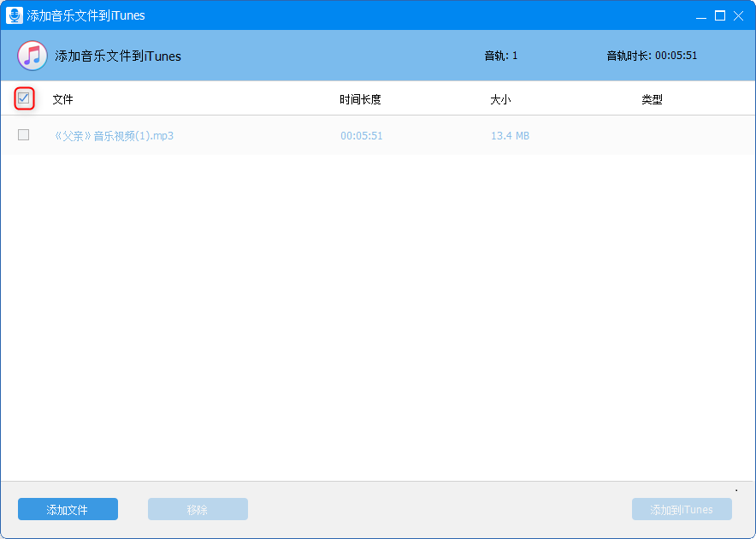The height and width of the screenshot is (539, 756).
Task: Select file name 《父亲》音乐视频(1).mp3
Action: [x=114, y=135]
